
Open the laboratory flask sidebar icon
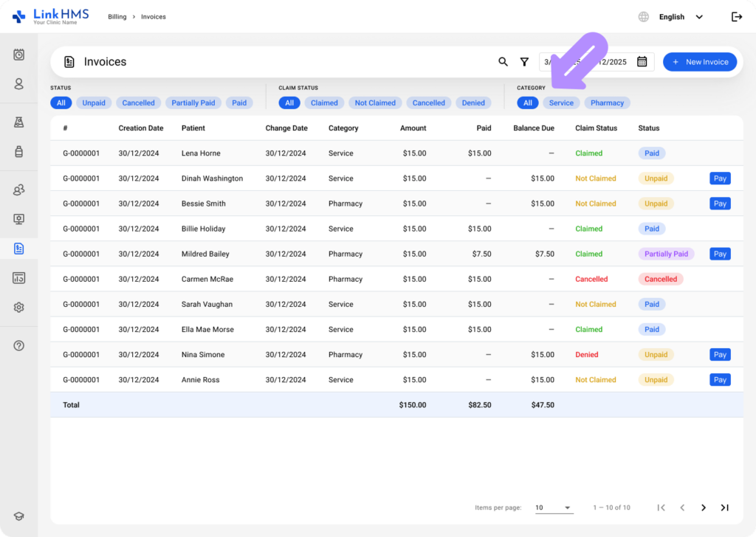[x=18, y=122]
